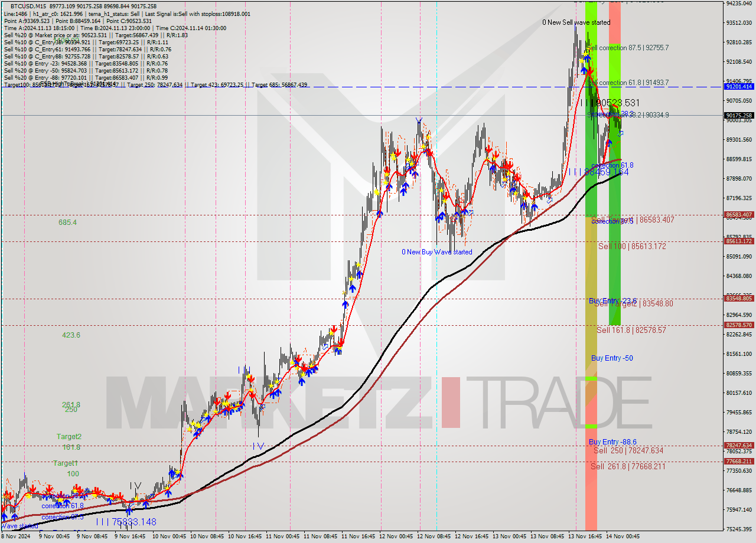756x543 pixels.
Task: Click the current price tag 90175.258
Action: coord(739,115)
